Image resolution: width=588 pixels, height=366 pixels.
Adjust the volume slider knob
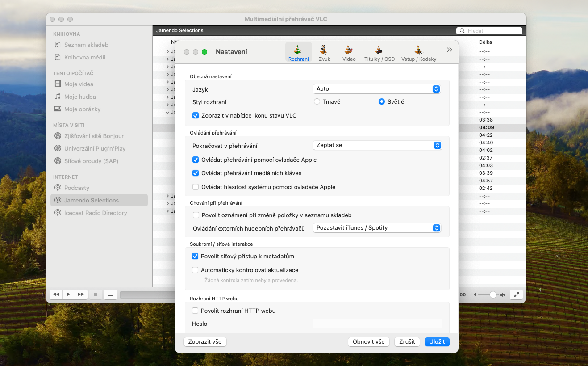click(x=493, y=294)
